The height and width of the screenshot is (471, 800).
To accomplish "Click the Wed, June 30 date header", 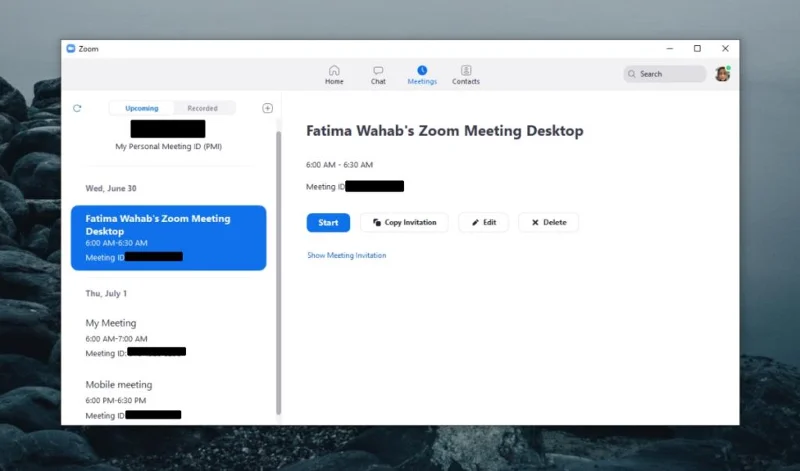I will [x=111, y=188].
